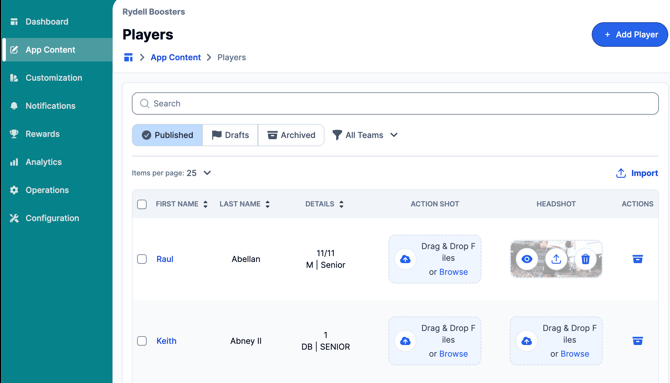This screenshot has width=670, height=383.
Task: Click cloud upload icon in Raul's action shot
Action: [x=405, y=259]
